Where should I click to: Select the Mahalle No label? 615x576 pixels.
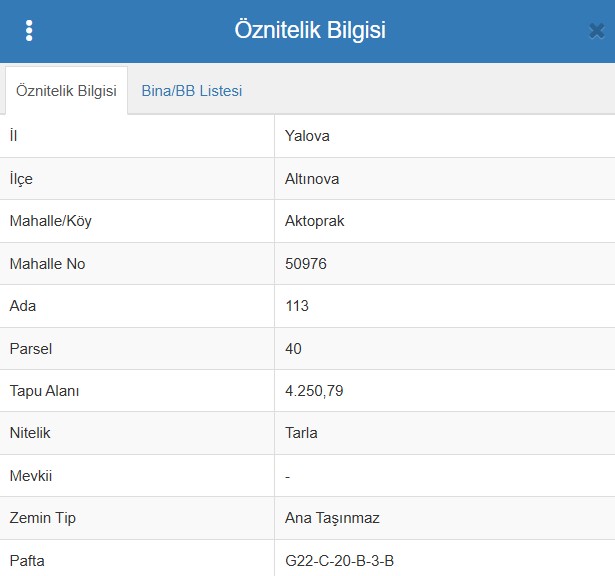[x=47, y=263]
